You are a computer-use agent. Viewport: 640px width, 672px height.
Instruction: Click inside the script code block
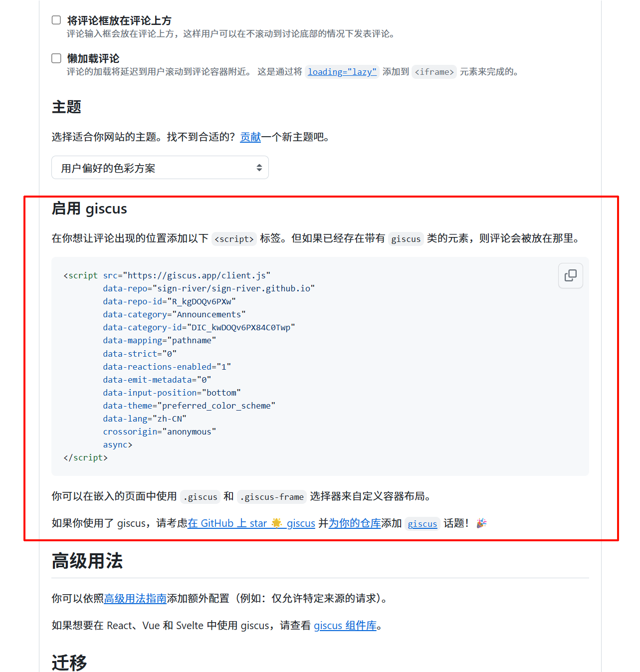(320, 366)
